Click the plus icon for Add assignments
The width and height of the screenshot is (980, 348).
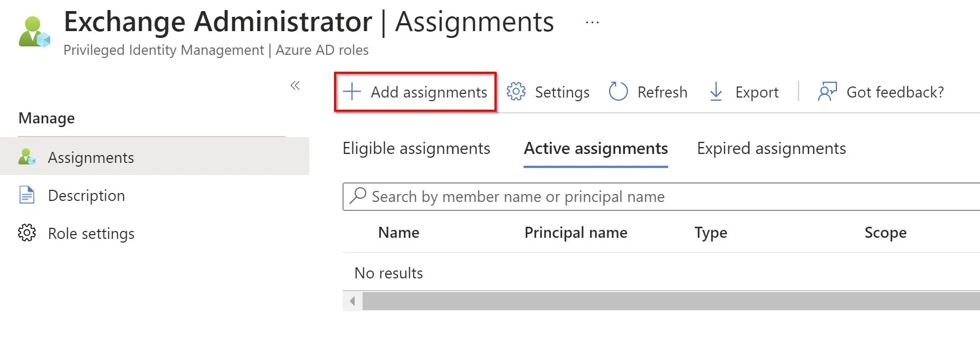pos(352,92)
